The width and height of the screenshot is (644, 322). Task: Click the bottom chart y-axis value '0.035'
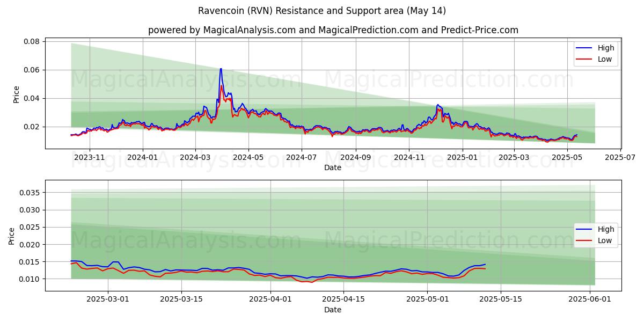(x=30, y=193)
